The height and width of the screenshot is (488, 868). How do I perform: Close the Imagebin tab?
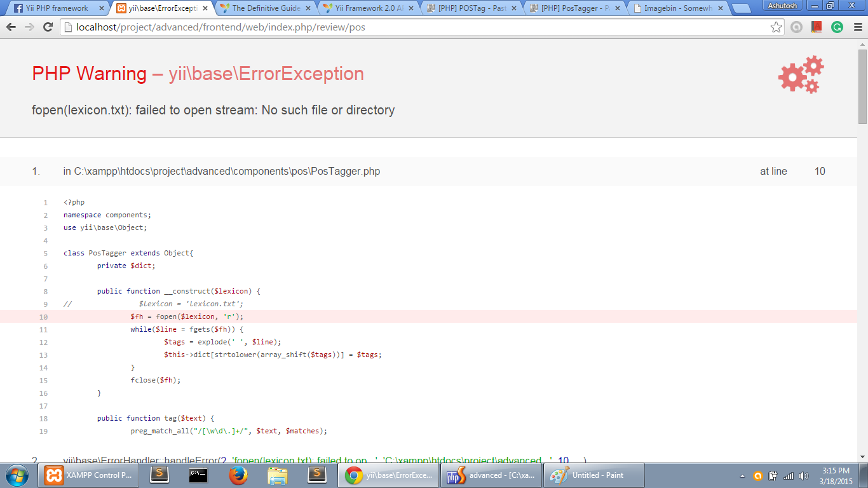pyautogui.click(x=721, y=8)
